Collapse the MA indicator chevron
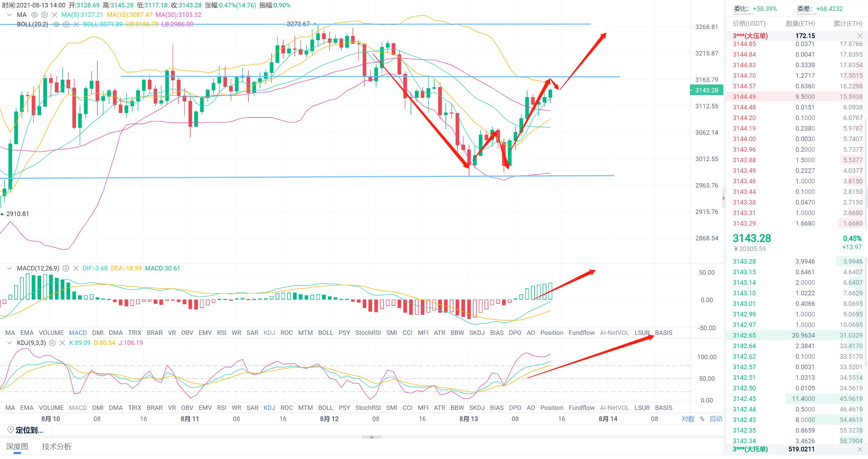This screenshot has height=459, width=868. (x=9, y=15)
